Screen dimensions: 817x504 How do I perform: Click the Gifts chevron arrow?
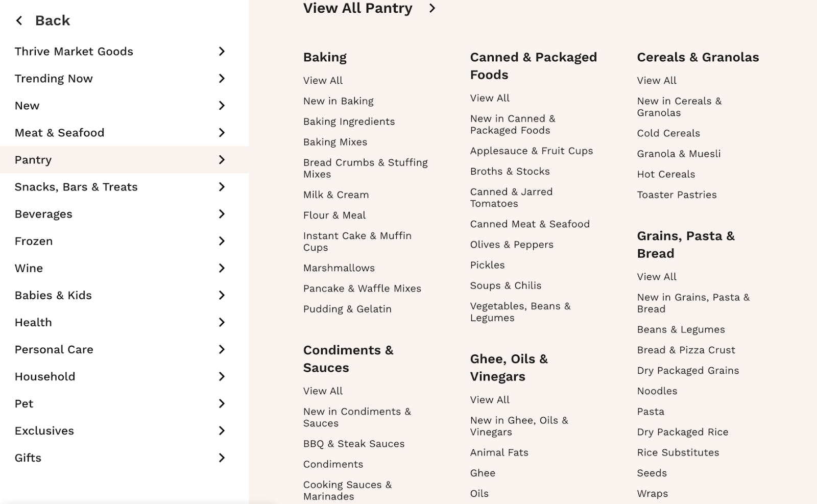click(x=222, y=458)
